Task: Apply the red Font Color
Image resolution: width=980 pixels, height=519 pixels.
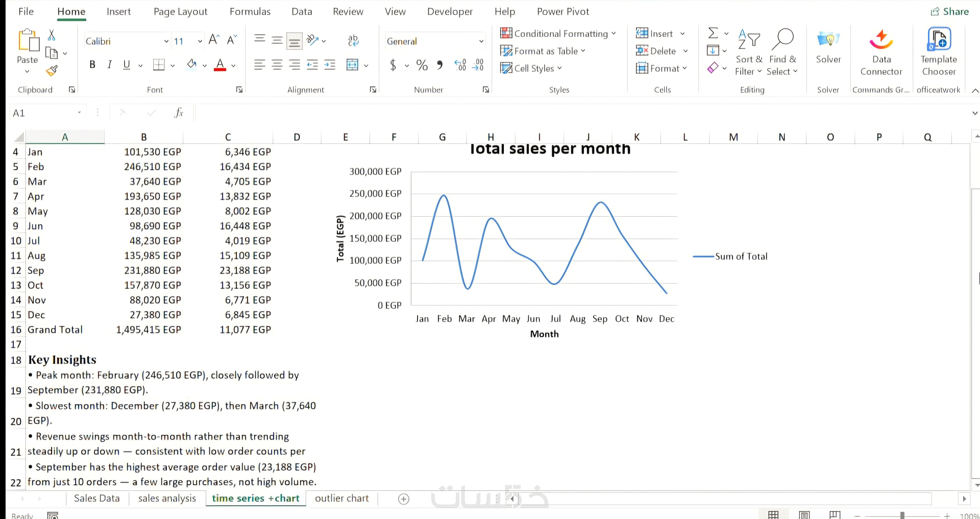Action: (x=220, y=65)
